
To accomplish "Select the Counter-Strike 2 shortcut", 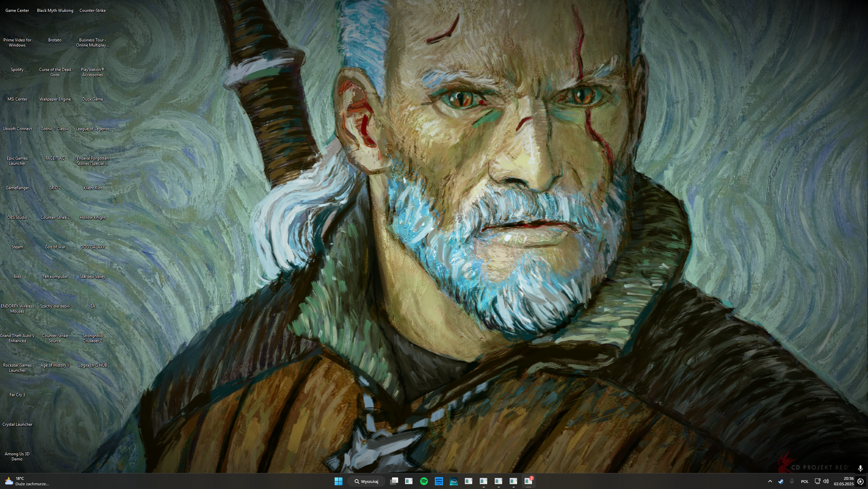I will (55, 217).
